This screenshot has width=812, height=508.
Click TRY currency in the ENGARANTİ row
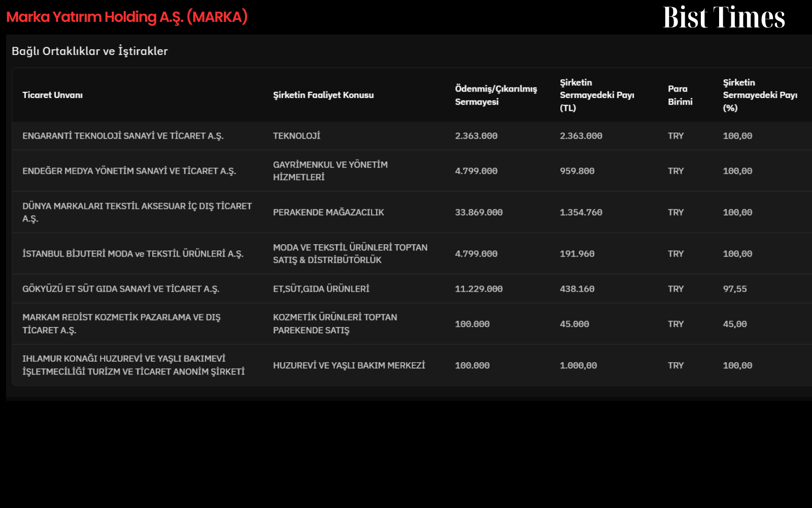pyautogui.click(x=676, y=136)
